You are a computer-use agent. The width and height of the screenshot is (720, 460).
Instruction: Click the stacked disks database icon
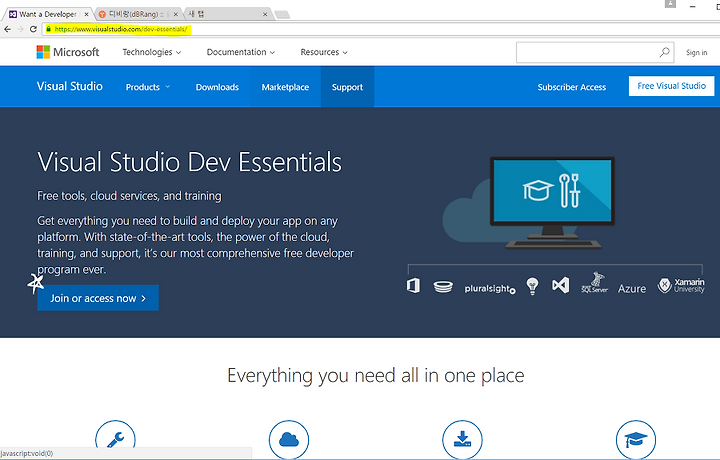click(x=443, y=287)
